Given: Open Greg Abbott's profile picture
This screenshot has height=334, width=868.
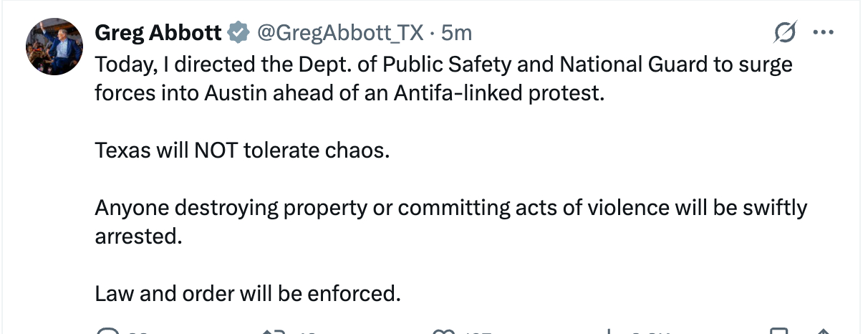Looking at the screenshot, I should [54, 47].
